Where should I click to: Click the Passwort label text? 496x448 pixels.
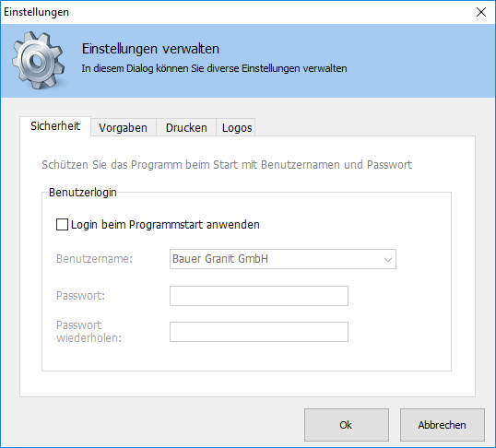tap(80, 296)
